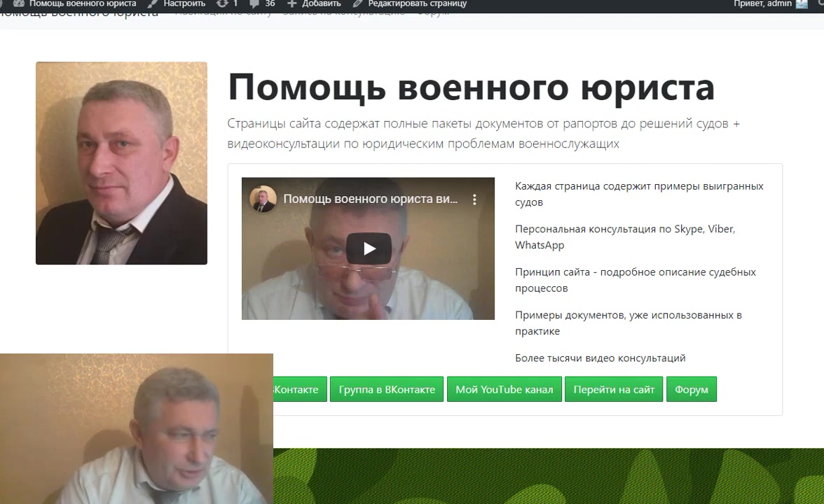
Task: Click the Группа в ВКонтакте button
Action: pyautogui.click(x=387, y=389)
